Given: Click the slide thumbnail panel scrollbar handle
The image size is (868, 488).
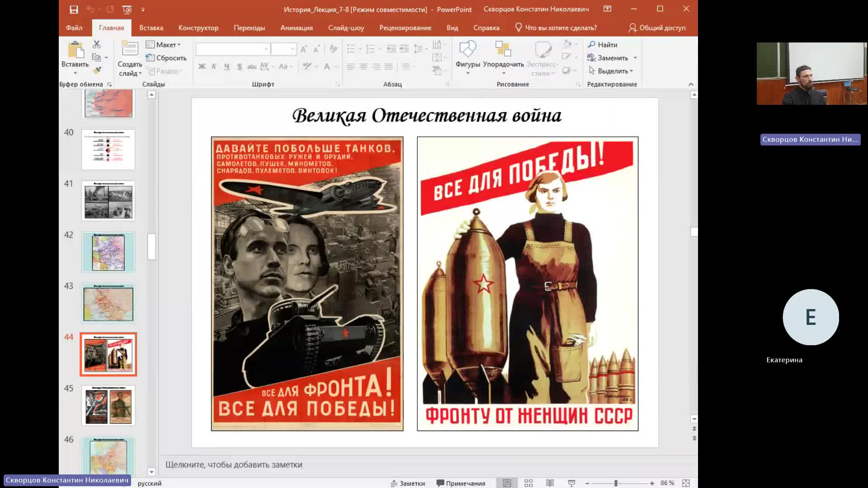Looking at the screenshot, I should 151,246.
